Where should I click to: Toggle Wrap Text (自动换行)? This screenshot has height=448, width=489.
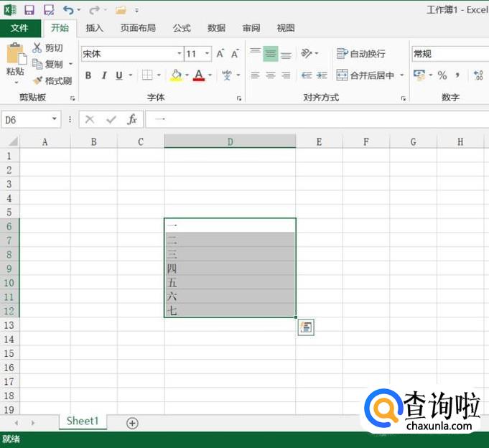[x=361, y=54]
